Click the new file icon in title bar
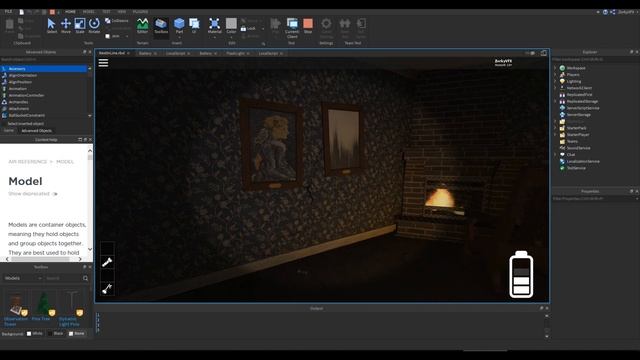 pos(22,12)
